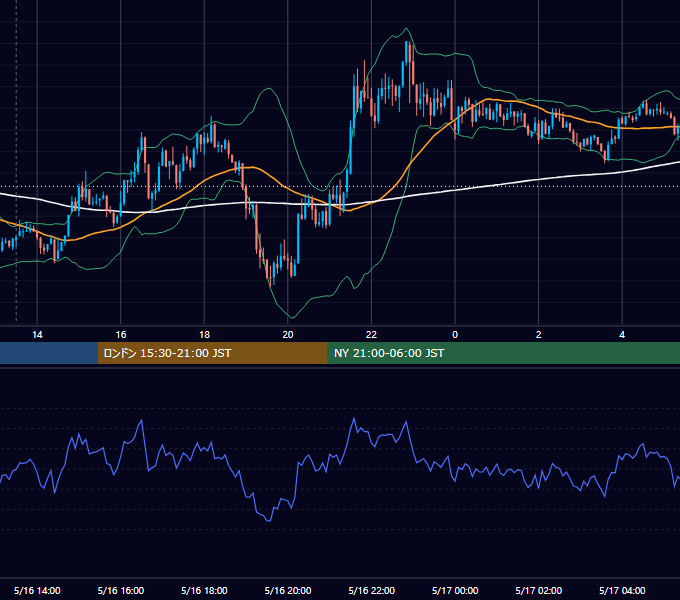Click the 22 time axis label

click(x=371, y=335)
